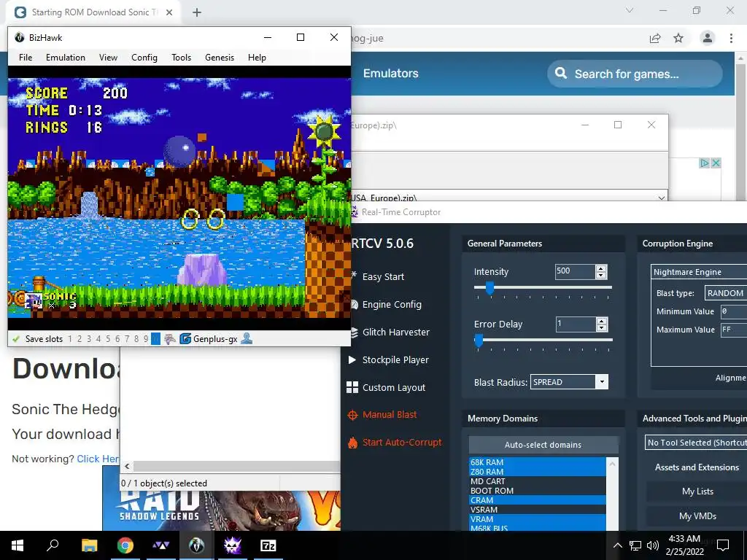Select MD CART memory domain
The height and width of the screenshot is (560, 747).
(538, 481)
